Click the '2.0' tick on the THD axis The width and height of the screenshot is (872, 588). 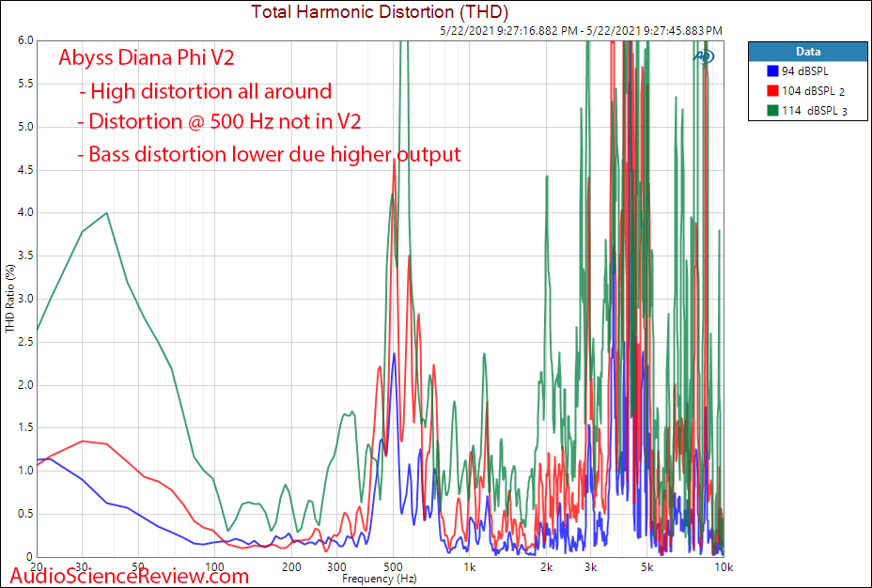[x=26, y=384]
